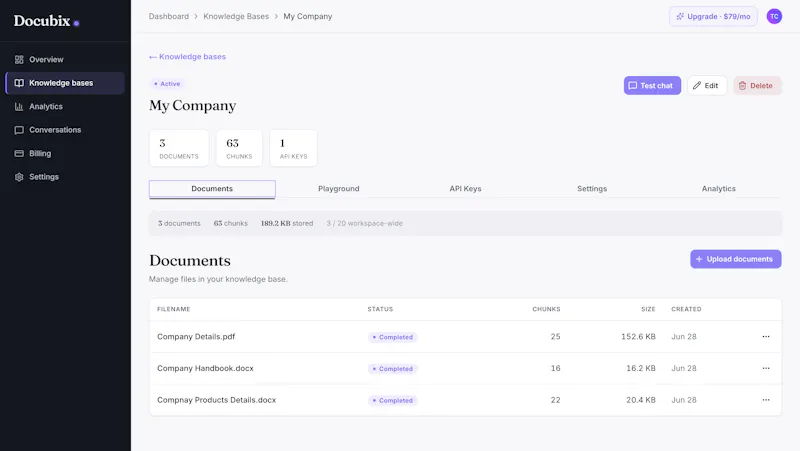Click the Knowledge bases book icon

click(19, 83)
